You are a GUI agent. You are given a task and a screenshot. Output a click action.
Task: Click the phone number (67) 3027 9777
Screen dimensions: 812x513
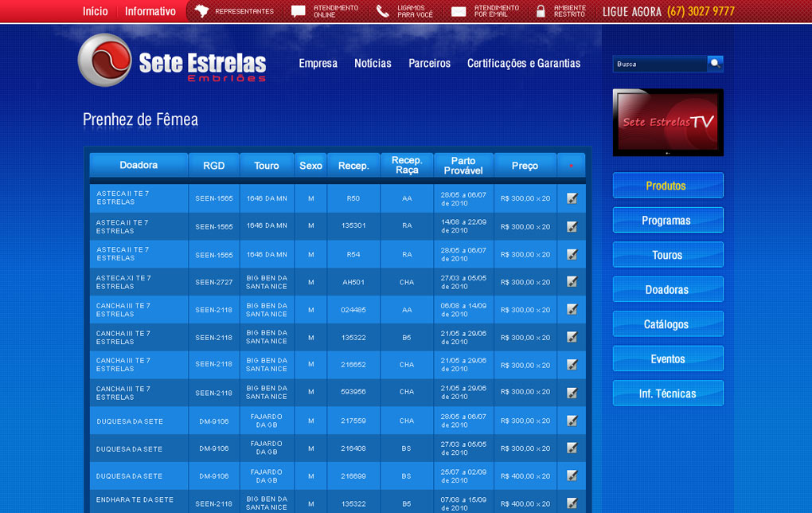point(701,11)
